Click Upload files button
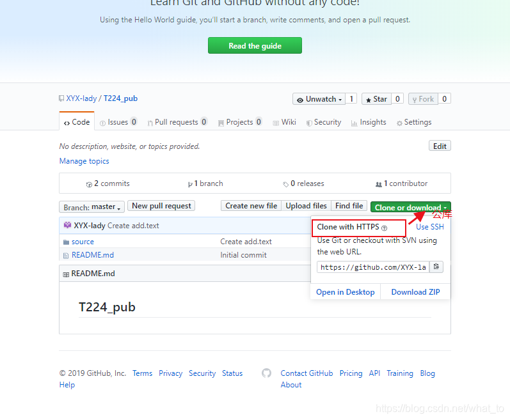 [306, 206]
